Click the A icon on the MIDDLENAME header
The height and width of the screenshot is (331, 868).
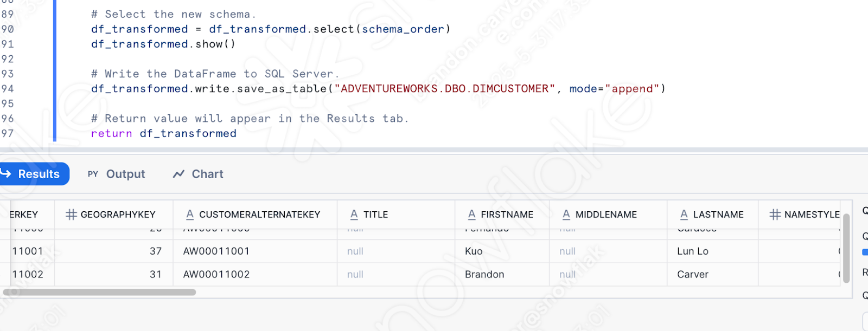(566, 214)
